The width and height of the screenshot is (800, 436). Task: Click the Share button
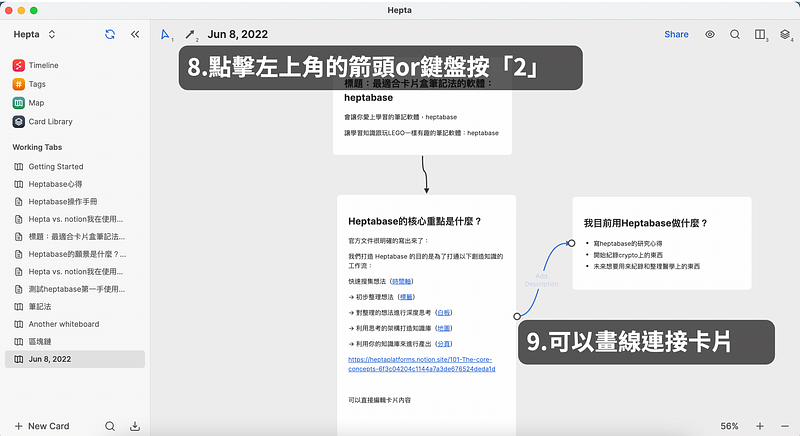(x=676, y=34)
